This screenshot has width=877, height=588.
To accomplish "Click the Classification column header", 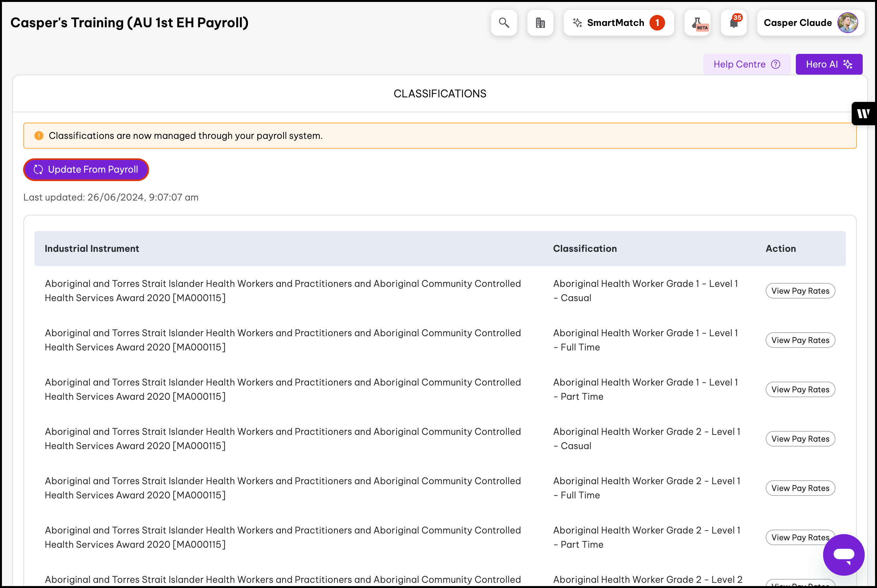I will [x=585, y=249].
